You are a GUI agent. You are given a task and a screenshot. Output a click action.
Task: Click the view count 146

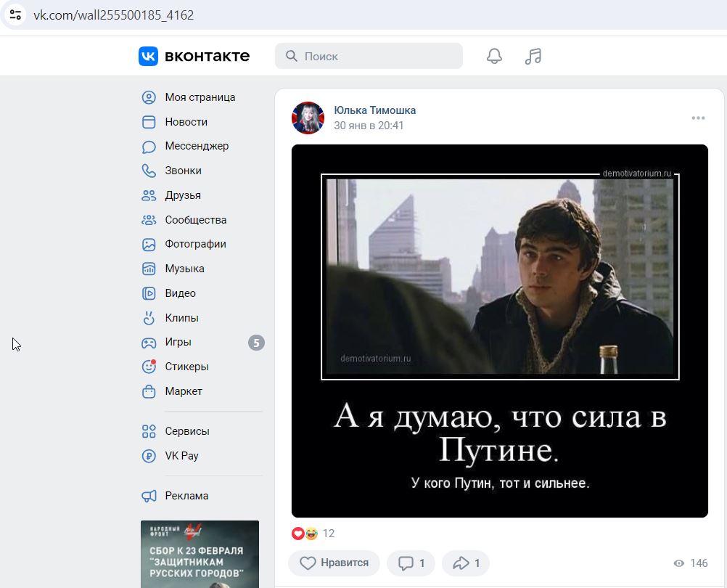(x=699, y=563)
